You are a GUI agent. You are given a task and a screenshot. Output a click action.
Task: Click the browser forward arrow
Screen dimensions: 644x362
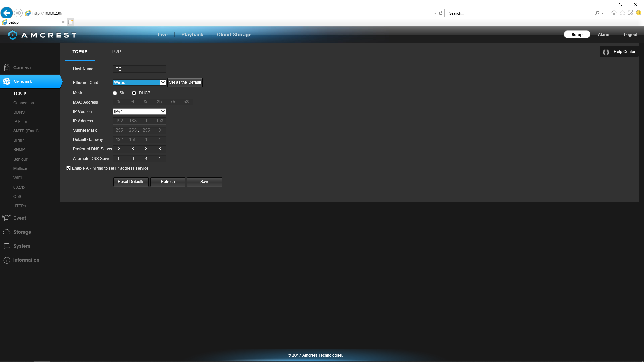[18, 13]
